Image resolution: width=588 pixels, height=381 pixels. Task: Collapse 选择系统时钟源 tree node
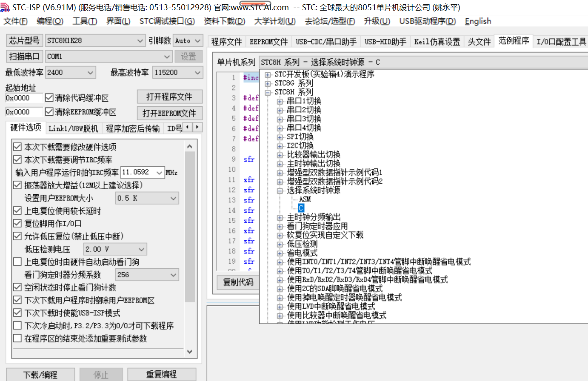[280, 190]
